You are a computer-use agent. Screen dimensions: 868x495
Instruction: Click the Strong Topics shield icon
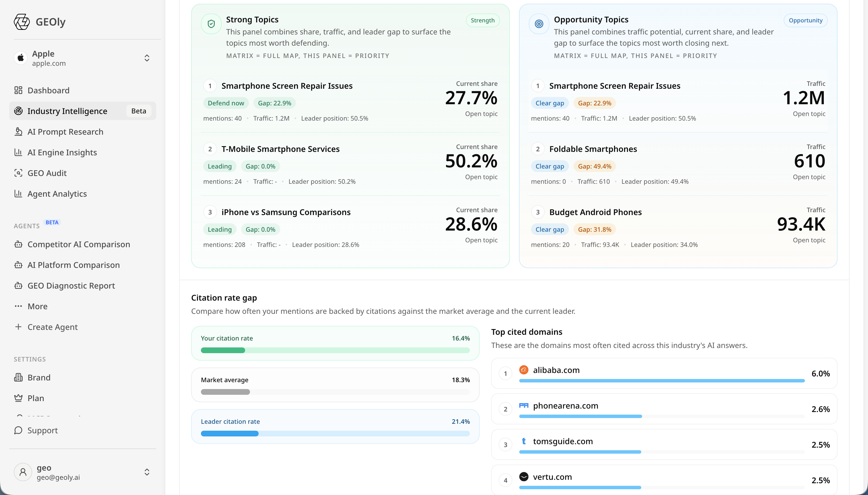[211, 24]
